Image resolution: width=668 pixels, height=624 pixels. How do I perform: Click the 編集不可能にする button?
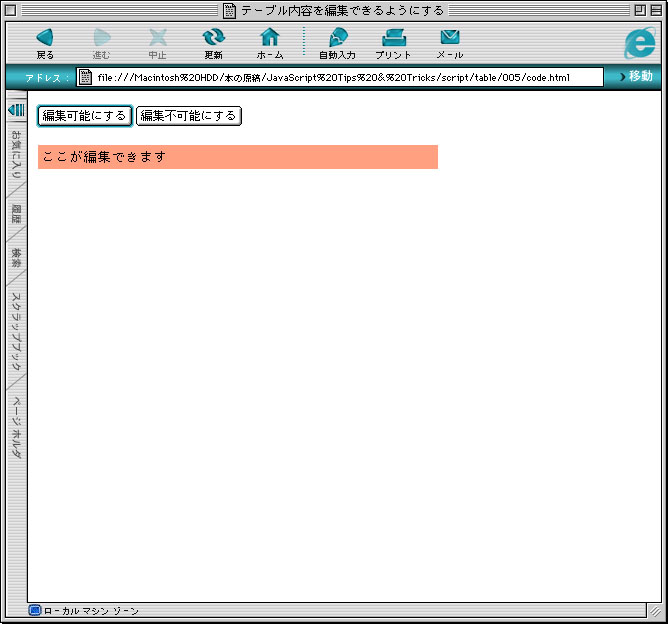click(189, 116)
